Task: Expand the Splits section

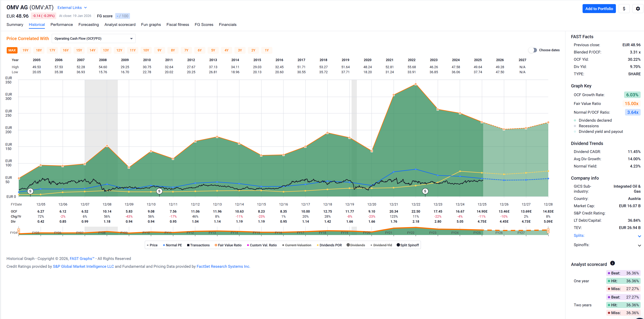Action: pos(639,236)
